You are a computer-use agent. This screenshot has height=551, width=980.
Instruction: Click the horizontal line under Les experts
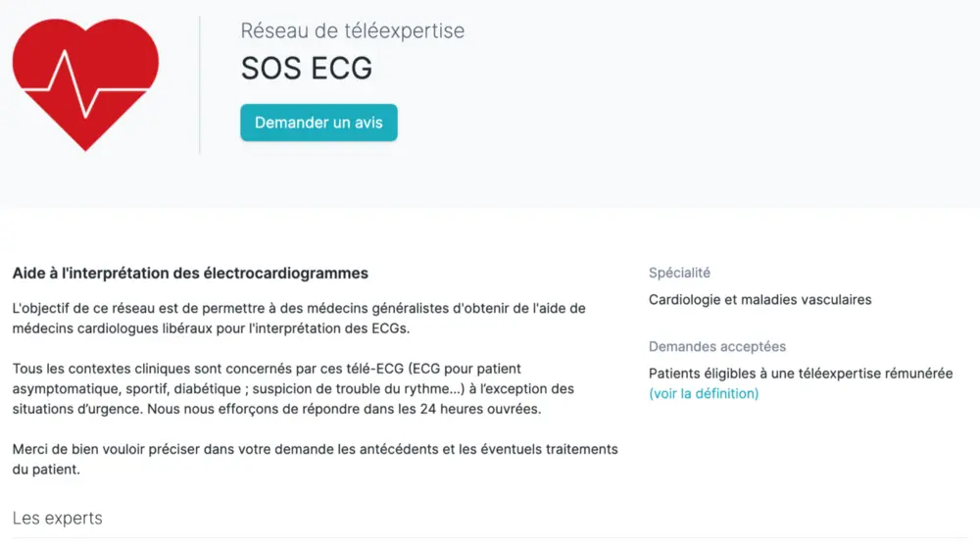pos(490,537)
